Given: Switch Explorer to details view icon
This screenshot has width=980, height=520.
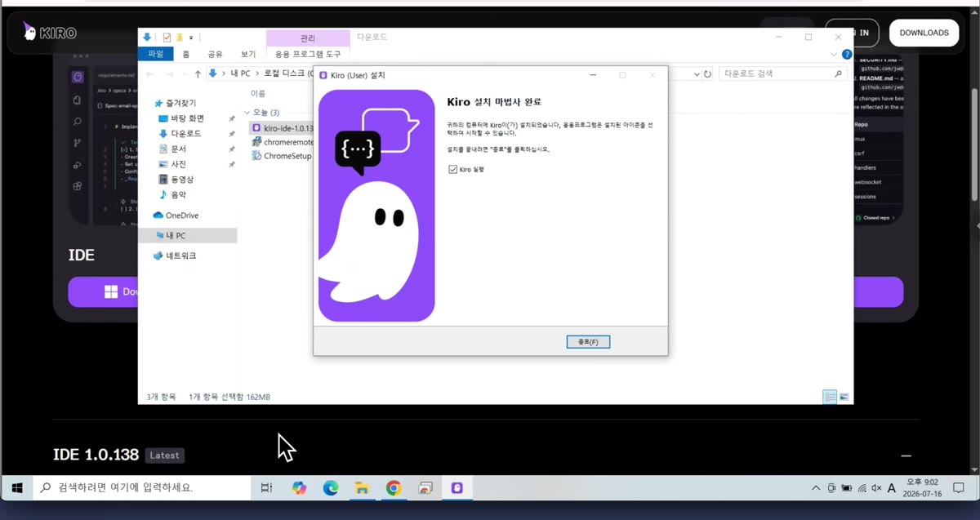Looking at the screenshot, I should 830,397.
